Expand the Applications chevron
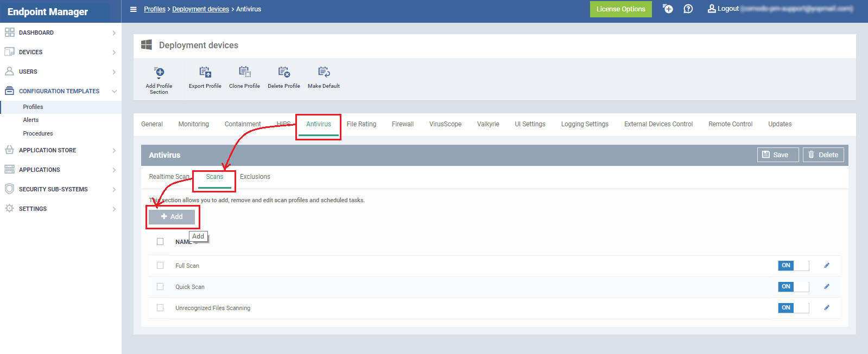Screen dimensions: 868x354 114,170
